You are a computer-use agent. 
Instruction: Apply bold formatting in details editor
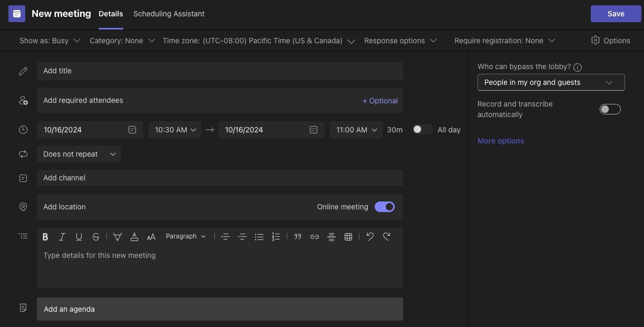click(45, 237)
